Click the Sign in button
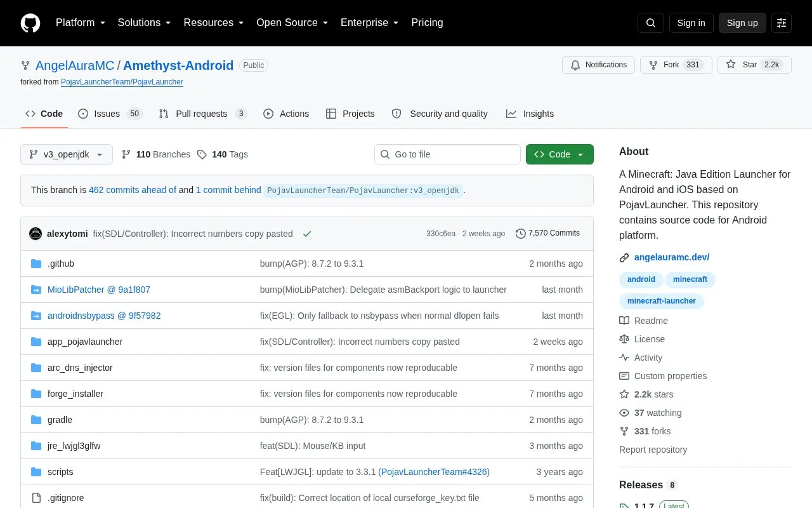The width and height of the screenshot is (812, 508). pos(691,23)
